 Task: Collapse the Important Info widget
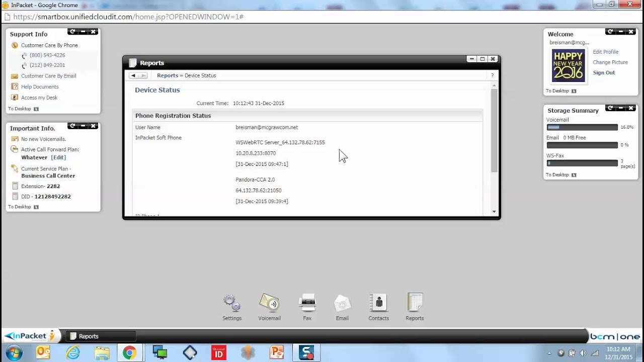click(x=83, y=126)
